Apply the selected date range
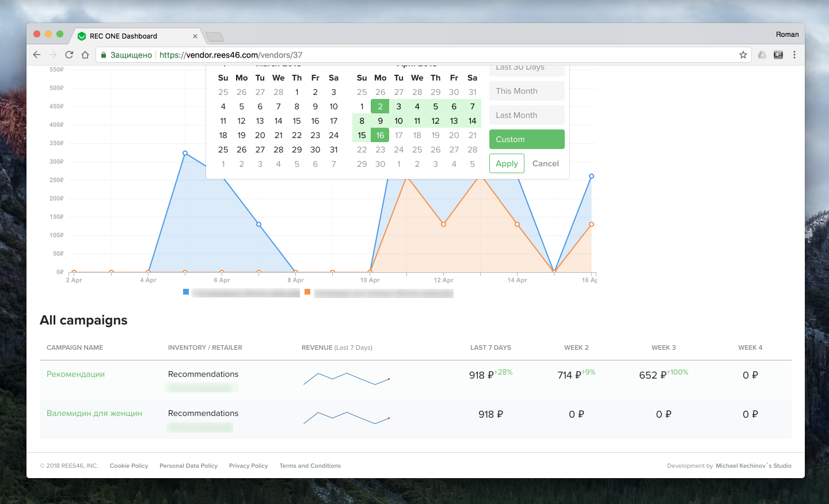This screenshot has height=504, width=829. [x=507, y=163]
